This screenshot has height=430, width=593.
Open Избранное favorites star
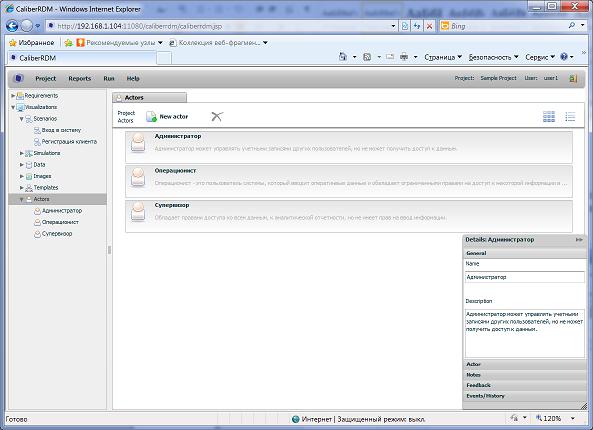[13, 43]
